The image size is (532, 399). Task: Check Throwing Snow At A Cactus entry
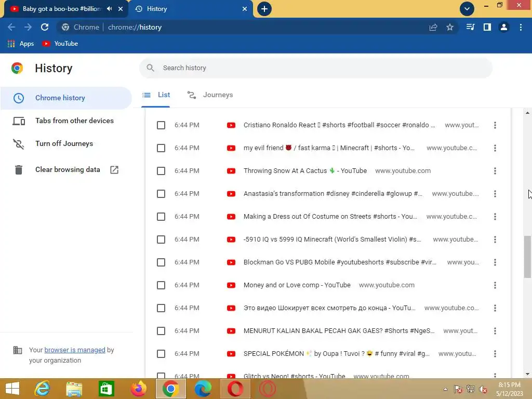tap(161, 171)
